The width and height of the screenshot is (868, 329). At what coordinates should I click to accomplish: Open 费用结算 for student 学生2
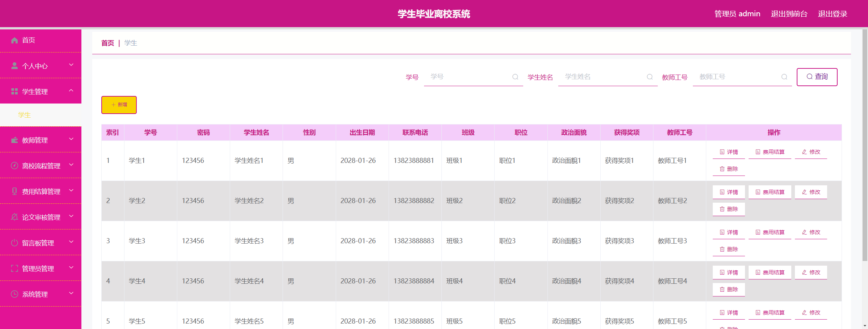point(770,192)
